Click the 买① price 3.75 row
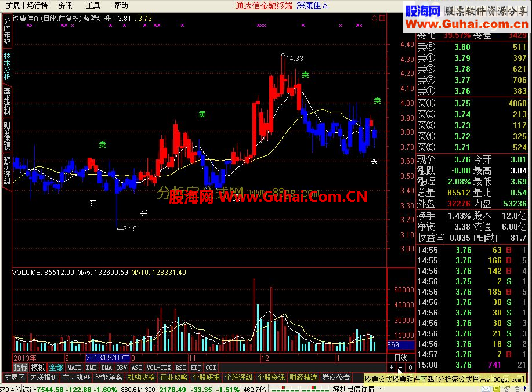 click(472, 103)
